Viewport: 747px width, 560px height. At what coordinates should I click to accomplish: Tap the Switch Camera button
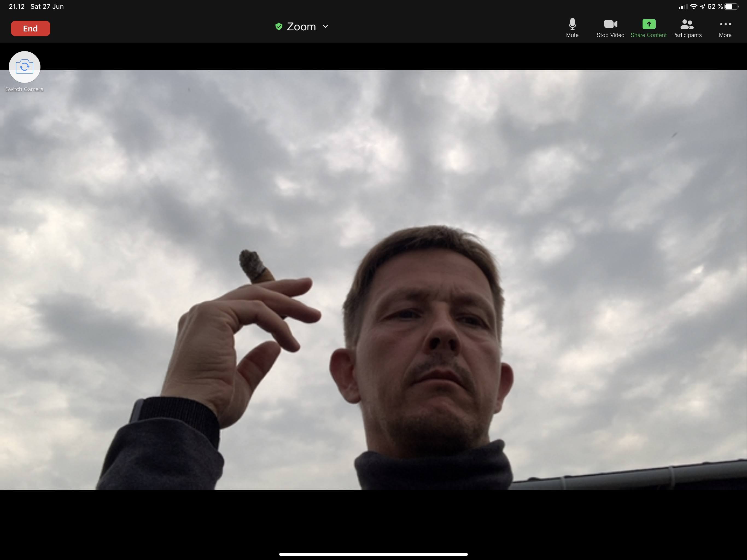[24, 66]
